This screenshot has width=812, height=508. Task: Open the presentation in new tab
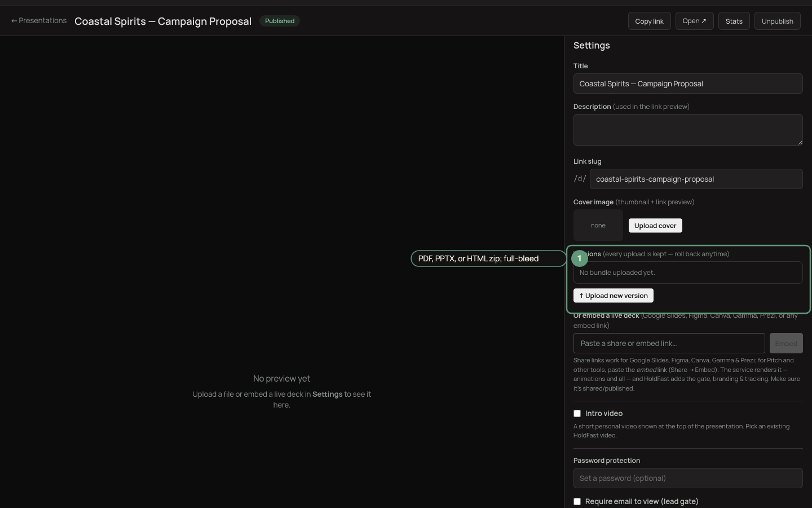tap(694, 21)
